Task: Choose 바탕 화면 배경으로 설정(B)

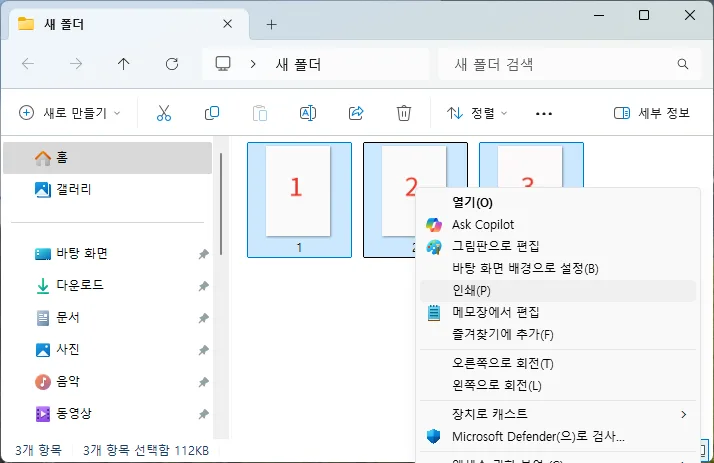Action: click(x=558, y=268)
